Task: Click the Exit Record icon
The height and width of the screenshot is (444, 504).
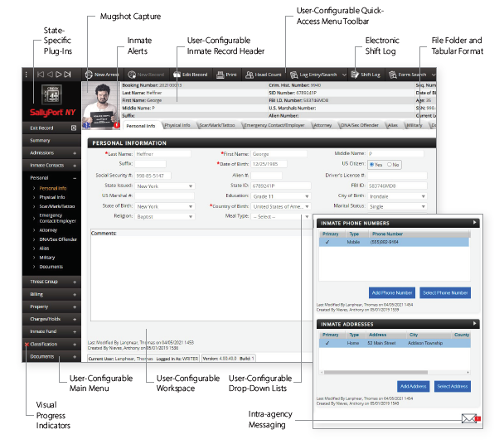Action: coord(74,128)
